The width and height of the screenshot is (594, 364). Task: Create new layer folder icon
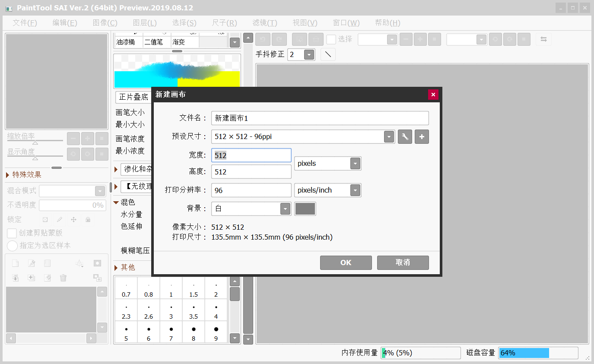(x=48, y=263)
